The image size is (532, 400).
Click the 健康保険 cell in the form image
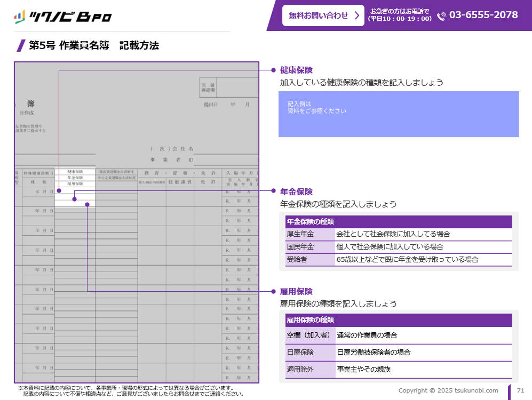[75, 172]
